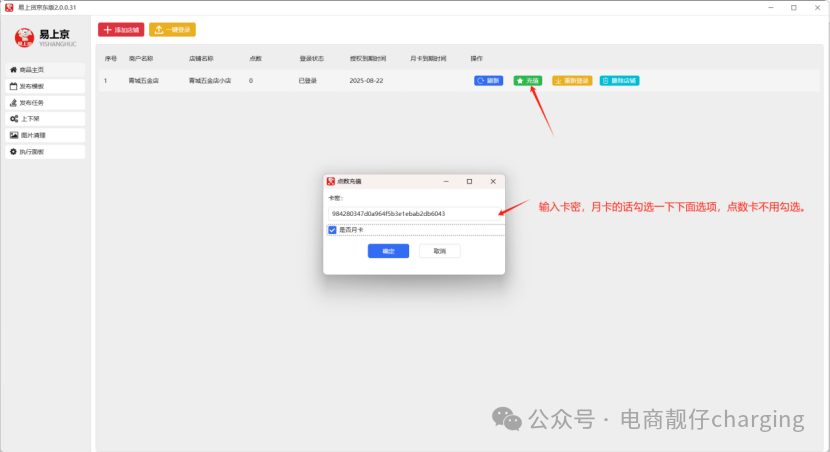Open 商品主页 in the sidebar
This screenshot has height=452, width=830.
pos(45,70)
